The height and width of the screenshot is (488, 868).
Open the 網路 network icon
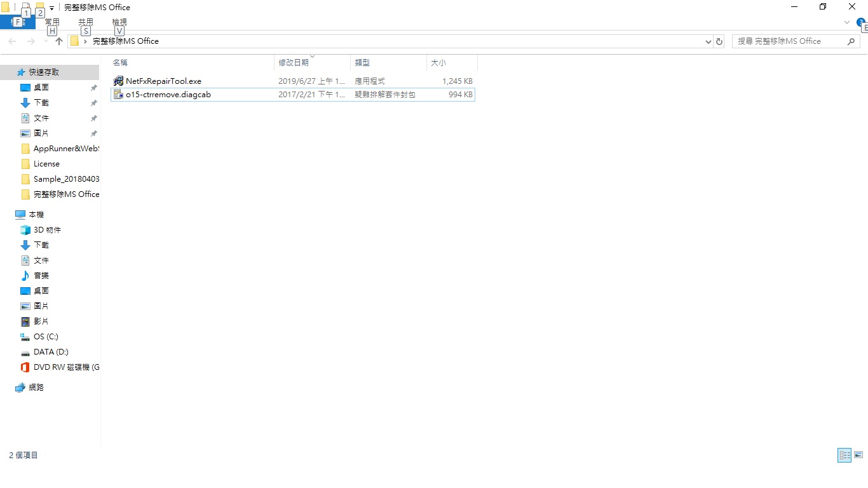click(20, 388)
